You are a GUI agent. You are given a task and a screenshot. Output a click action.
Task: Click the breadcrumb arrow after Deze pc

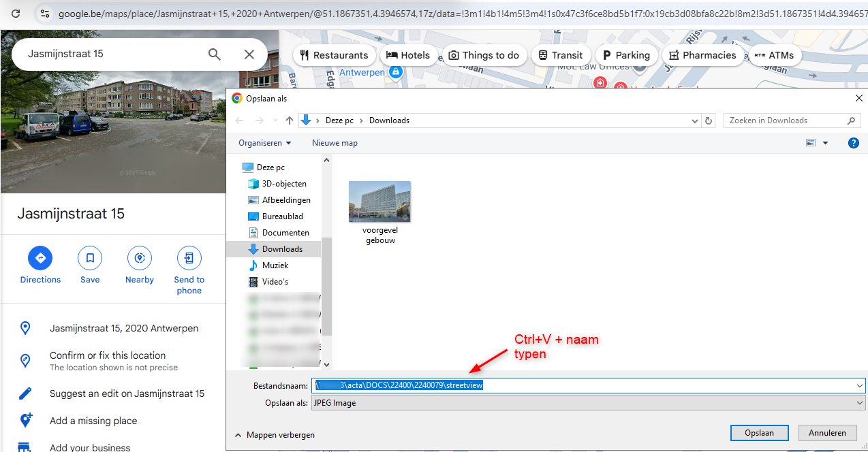click(x=361, y=120)
